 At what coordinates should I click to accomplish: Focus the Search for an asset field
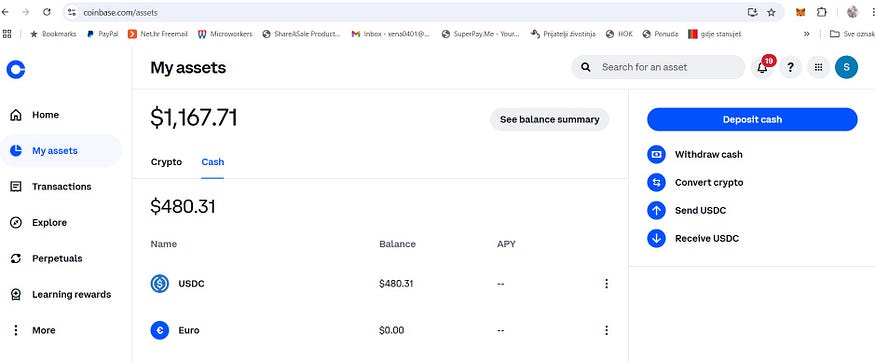658,67
